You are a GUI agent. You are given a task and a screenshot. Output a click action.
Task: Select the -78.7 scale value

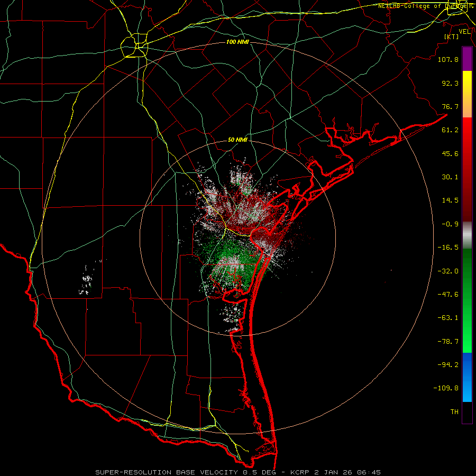(x=448, y=342)
